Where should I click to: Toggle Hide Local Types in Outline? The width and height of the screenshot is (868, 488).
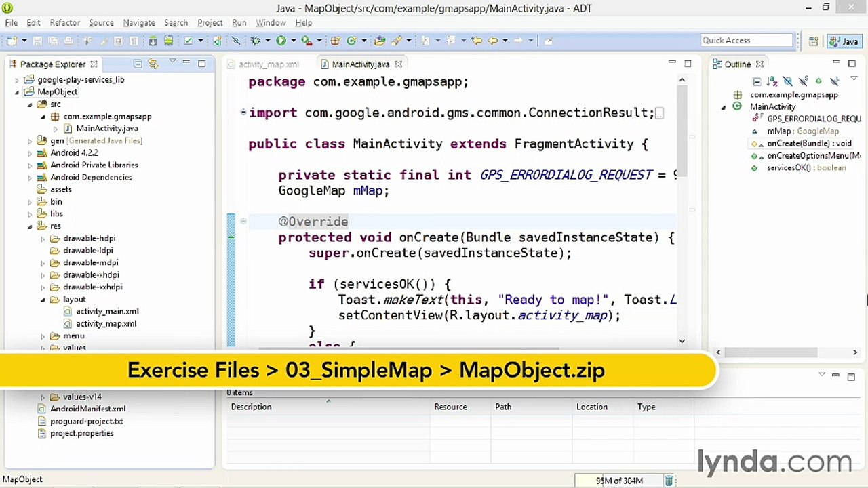(x=834, y=81)
